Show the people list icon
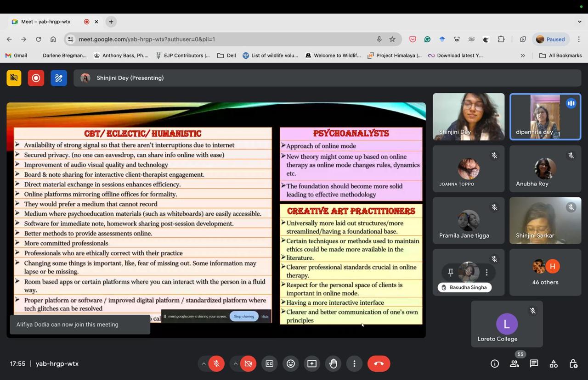The width and height of the screenshot is (588, 380). pos(514,363)
